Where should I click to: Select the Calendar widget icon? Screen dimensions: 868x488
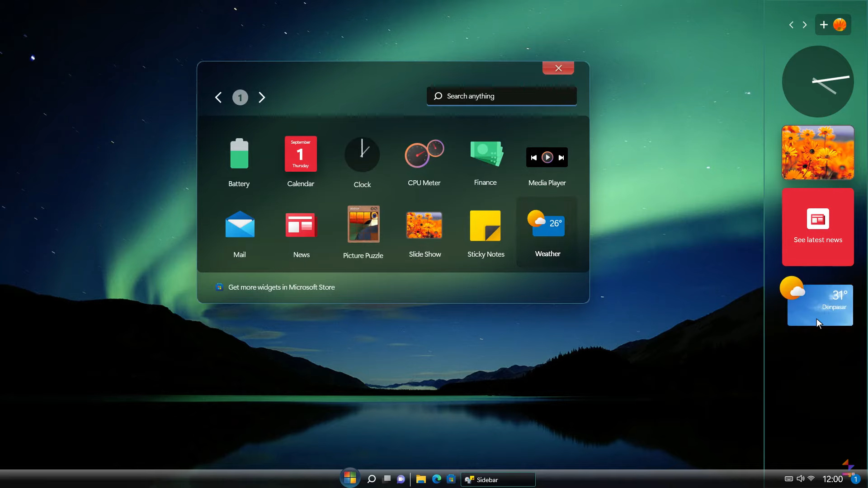tap(301, 155)
